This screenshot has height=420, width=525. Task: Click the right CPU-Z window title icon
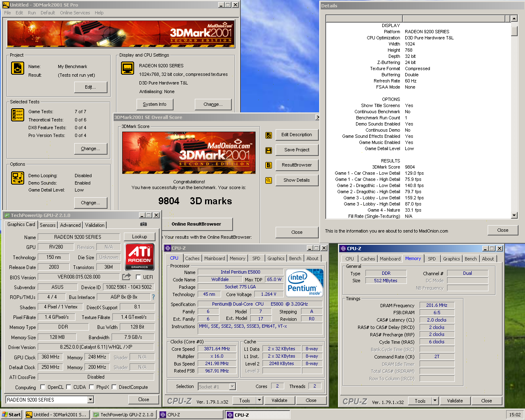pos(343,249)
